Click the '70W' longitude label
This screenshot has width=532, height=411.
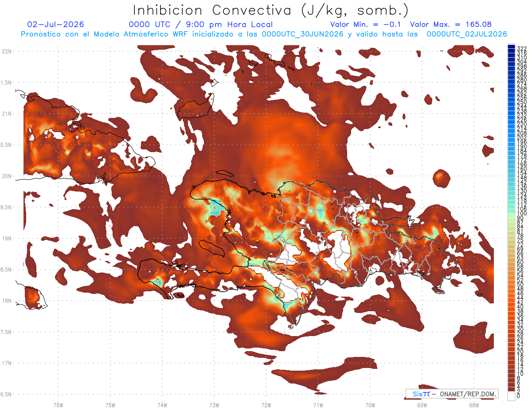370,405
